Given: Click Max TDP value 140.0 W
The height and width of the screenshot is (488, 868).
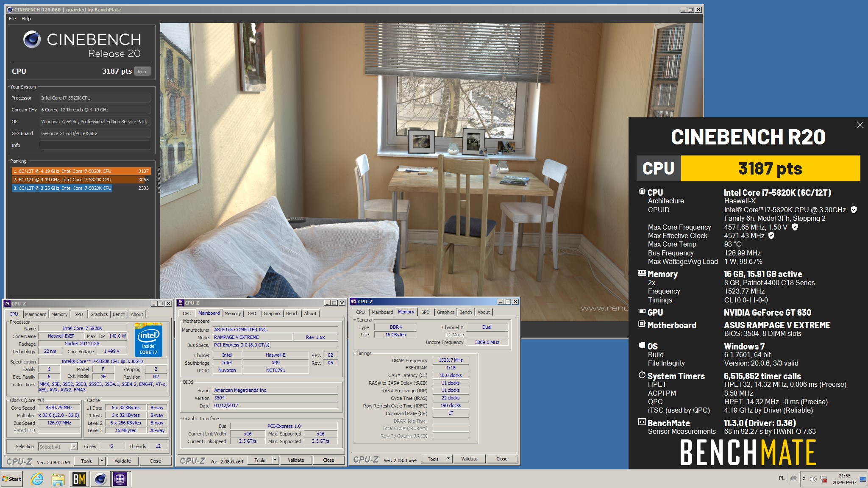Looking at the screenshot, I should tap(117, 336).
